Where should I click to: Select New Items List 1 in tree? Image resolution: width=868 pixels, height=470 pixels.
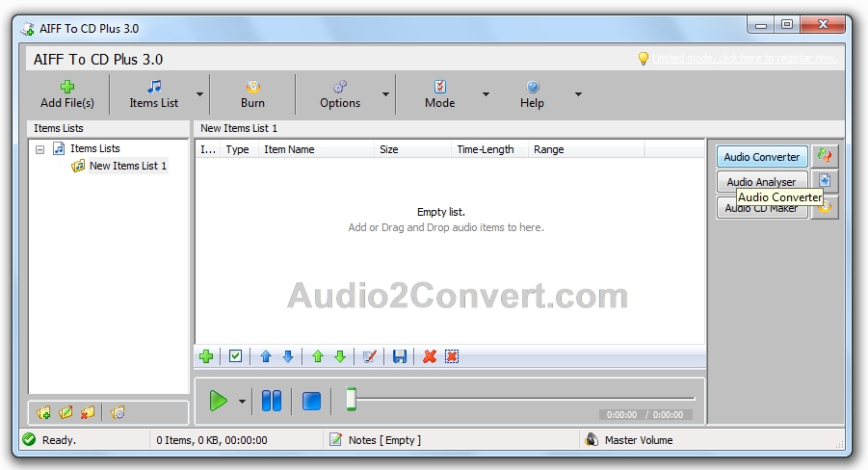128,166
